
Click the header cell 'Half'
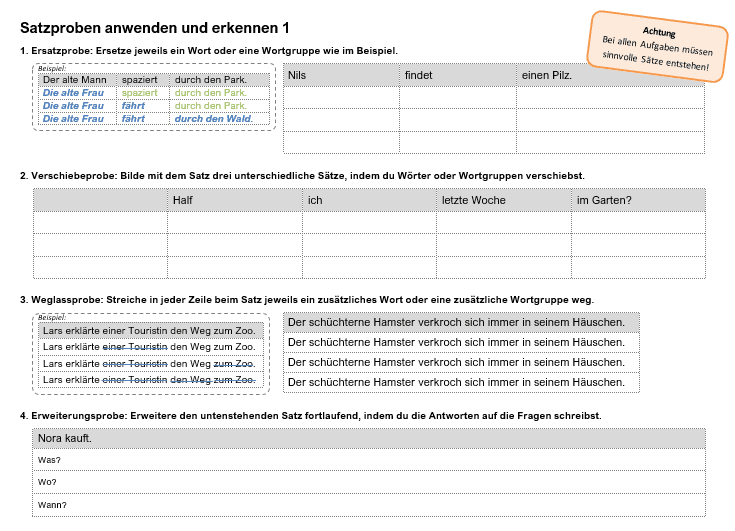coord(235,200)
